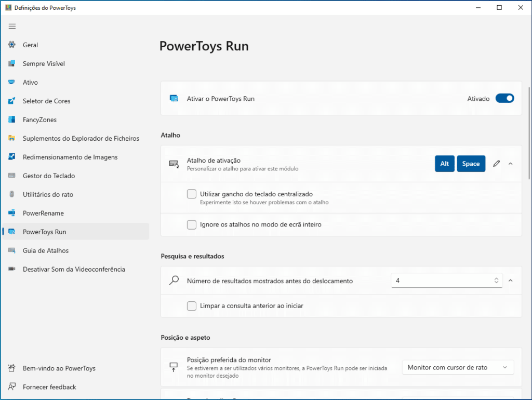Screen dimensions: 532x400
Task: Check 'Utilizar gancho do teclado centralizado'
Action: click(x=191, y=194)
